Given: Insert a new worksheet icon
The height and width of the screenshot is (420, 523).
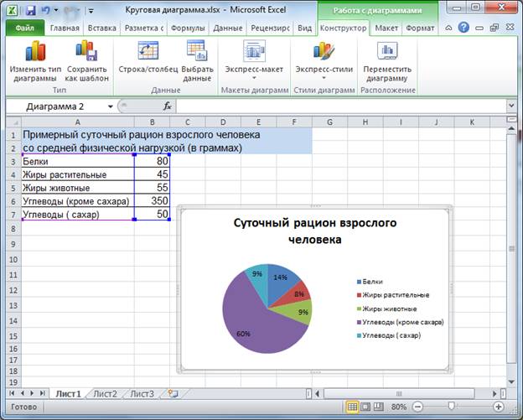Looking at the screenshot, I should [x=173, y=394].
